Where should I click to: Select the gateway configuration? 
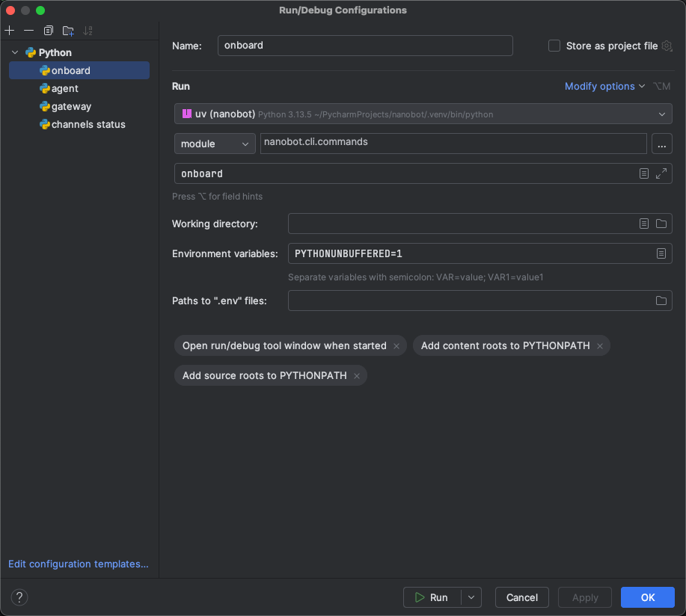point(71,106)
